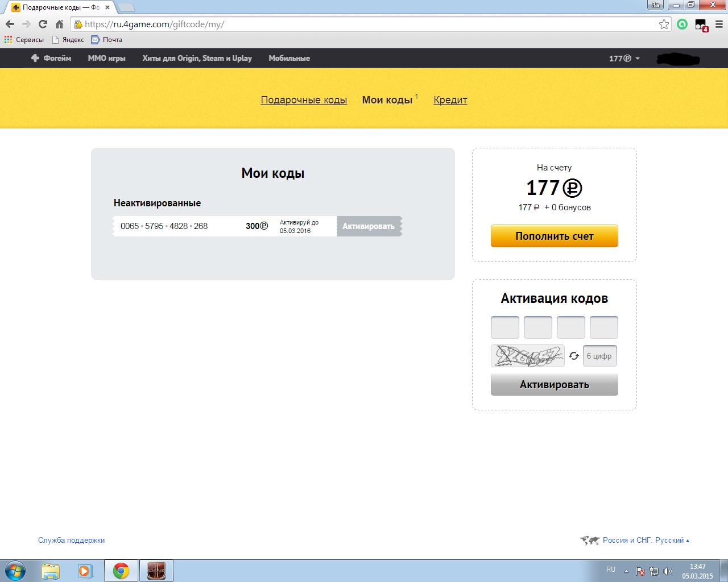Open the media player taskbar icon
This screenshot has width=728, height=582.
tap(85, 571)
